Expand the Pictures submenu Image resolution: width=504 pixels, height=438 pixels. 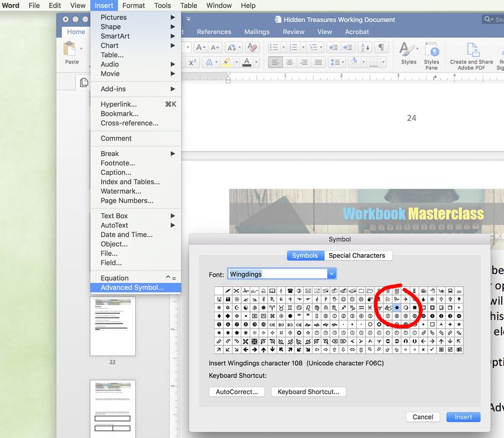point(136,17)
